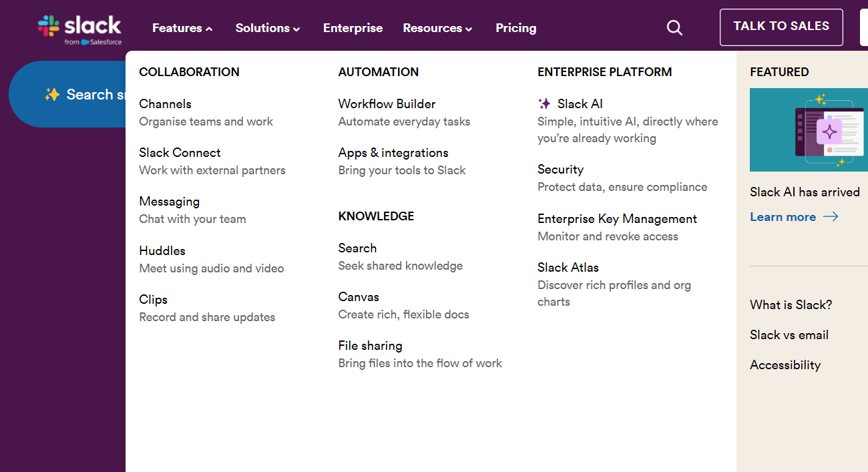The height and width of the screenshot is (472, 868).
Task: Click 'Discover rich profiles and org charts' text
Action: point(614,293)
